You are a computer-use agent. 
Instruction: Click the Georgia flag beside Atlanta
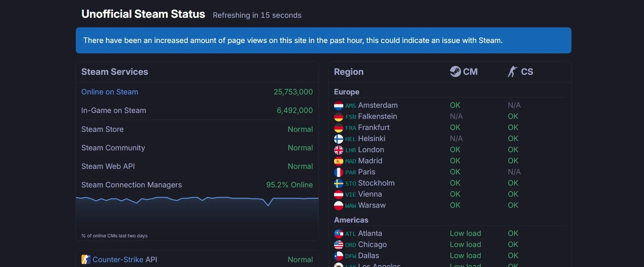coord(338,234)
